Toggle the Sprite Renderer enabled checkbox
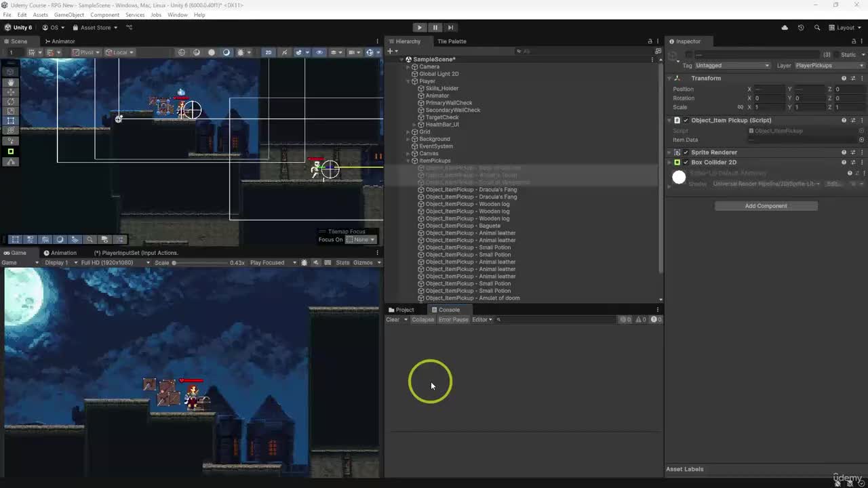 point(686,152)
